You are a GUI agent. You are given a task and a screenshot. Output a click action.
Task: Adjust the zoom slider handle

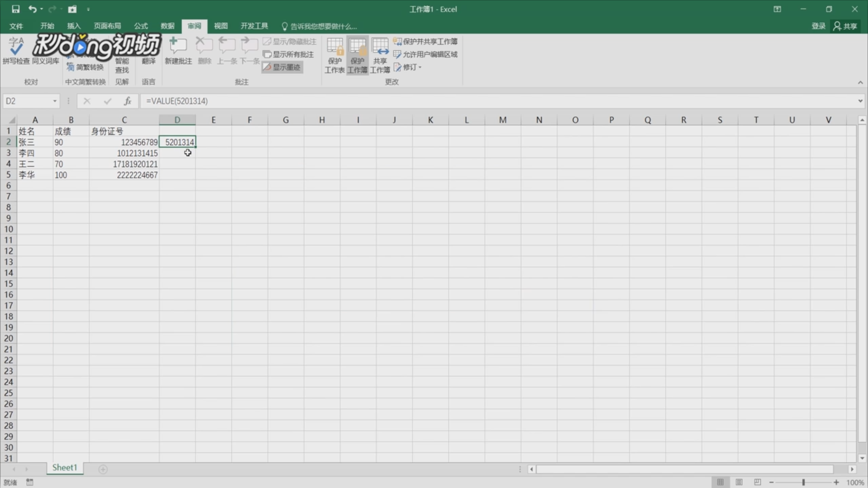(x=803, y=482)
